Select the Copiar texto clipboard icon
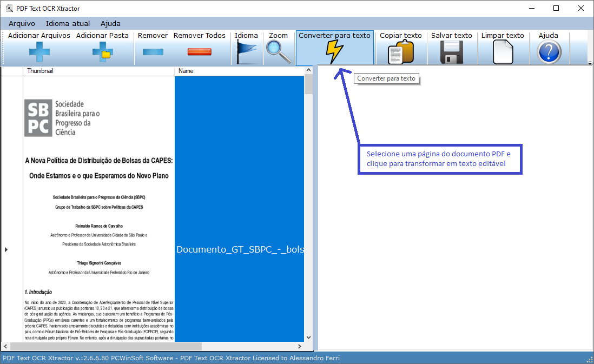This screenshot has width=594, height=364. [401, 51]
